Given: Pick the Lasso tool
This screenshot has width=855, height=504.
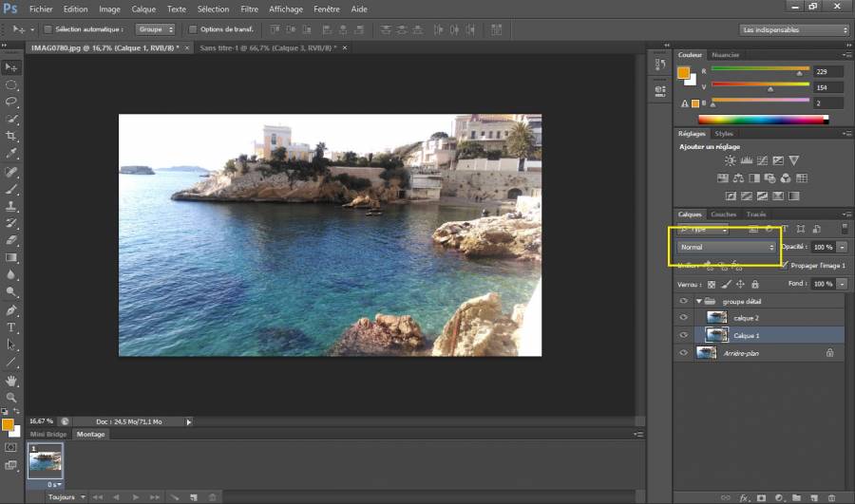Looking at the screenshot, I should (x=11, y=102).
